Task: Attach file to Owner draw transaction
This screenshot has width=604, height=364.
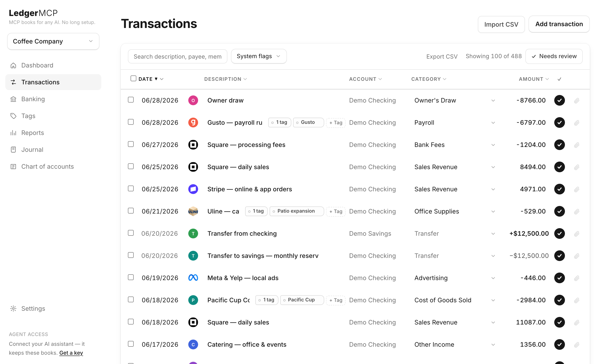Action: tap(576, 100)
